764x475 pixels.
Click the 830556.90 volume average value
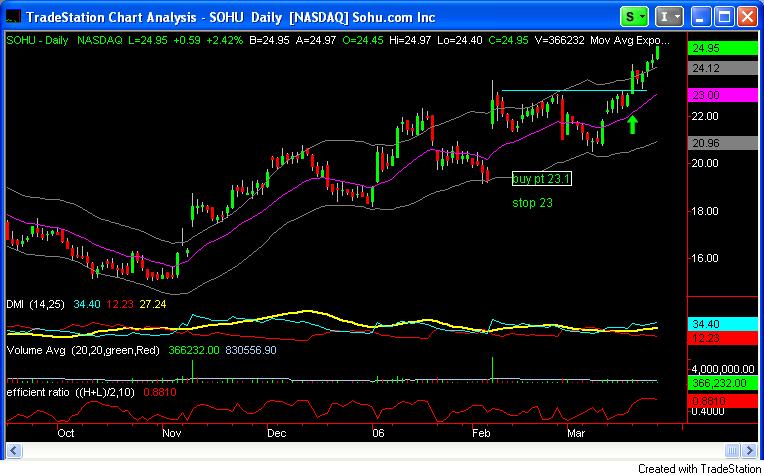pos(252,350)
